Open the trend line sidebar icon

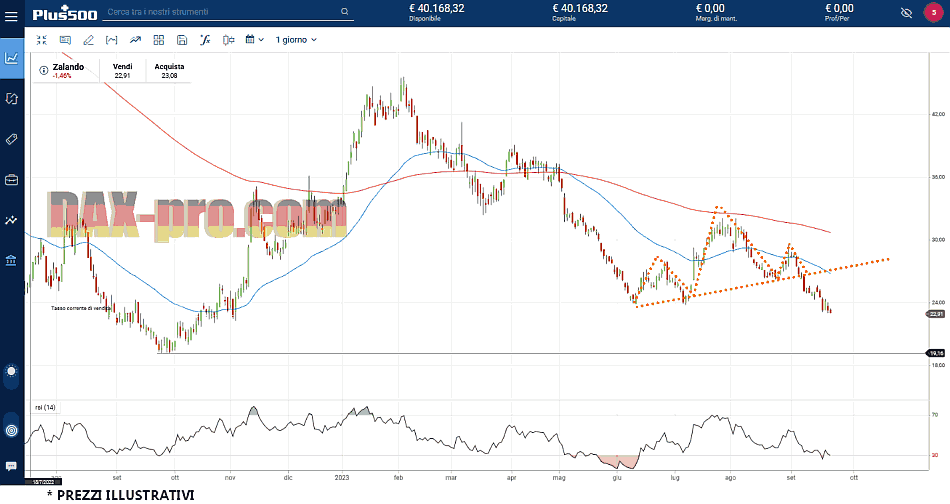coord(12,220)
